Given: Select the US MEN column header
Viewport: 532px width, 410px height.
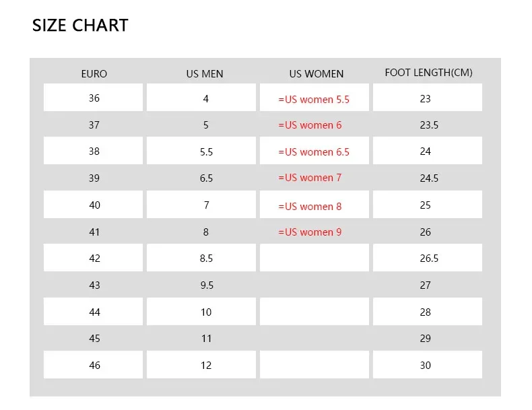Looking at the screenshot, I should (x=205, y=73).
